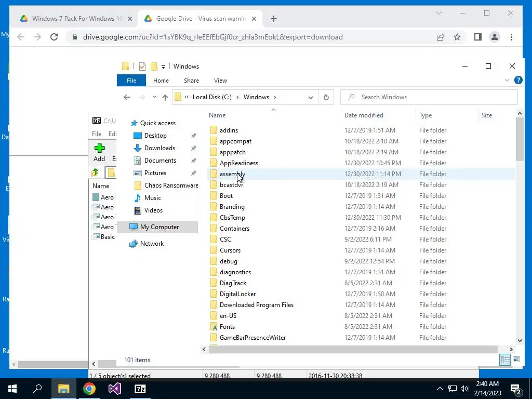Go back in File Explorer

[127, 97]
